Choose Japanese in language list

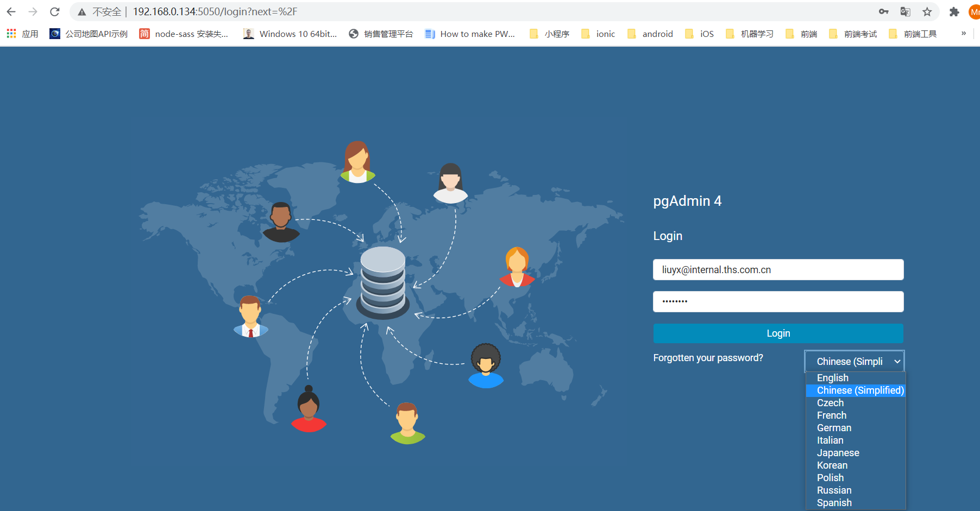(x=838, y=453)
